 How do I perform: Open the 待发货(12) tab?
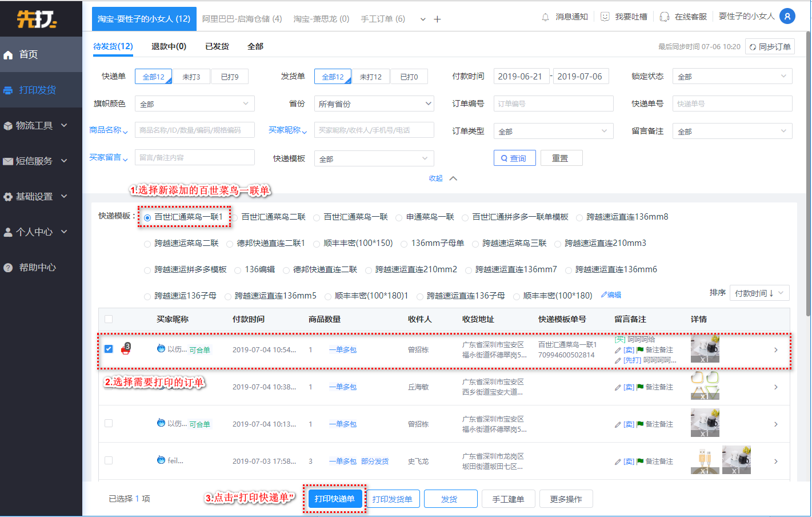(113, 46)
